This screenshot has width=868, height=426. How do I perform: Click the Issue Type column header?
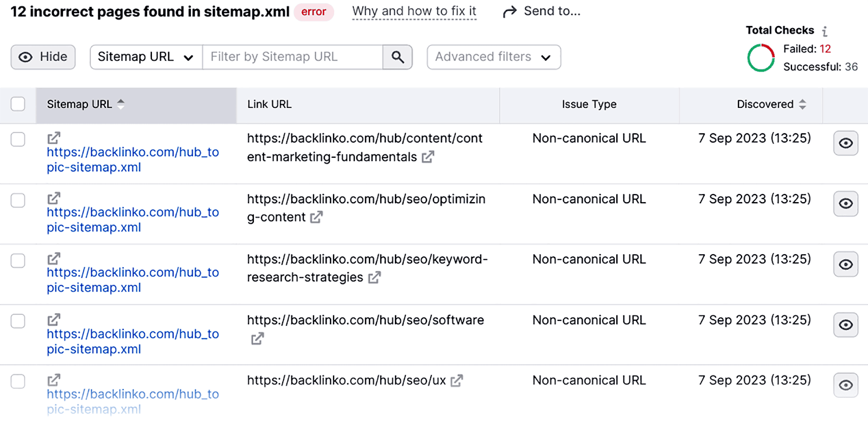(x=589, y=104)
